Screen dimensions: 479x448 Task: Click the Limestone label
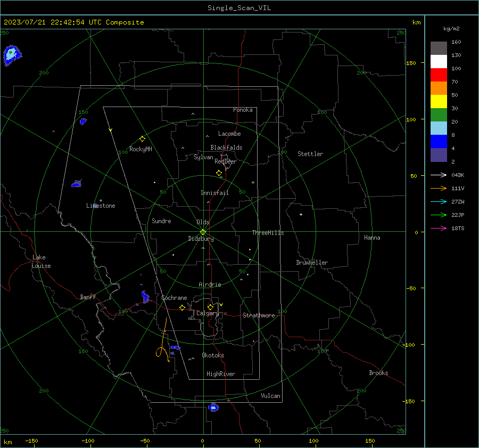click(x=101, y=206)
